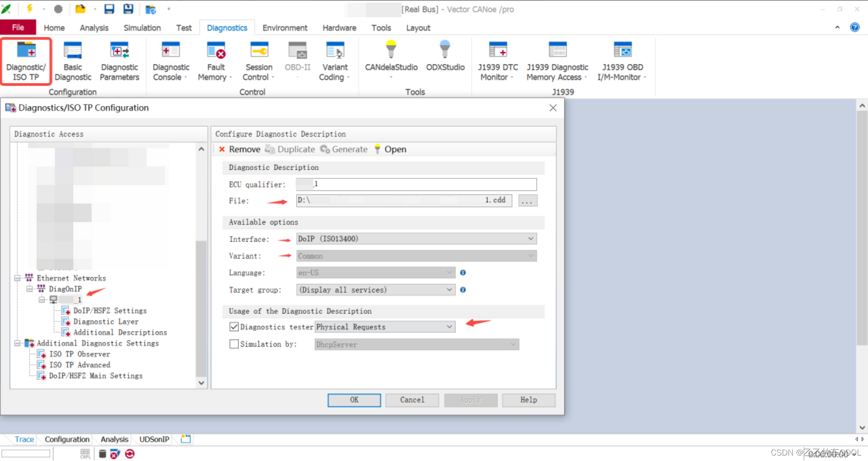
Task: Click the info icon next to Language
Action: coord(463,273)
